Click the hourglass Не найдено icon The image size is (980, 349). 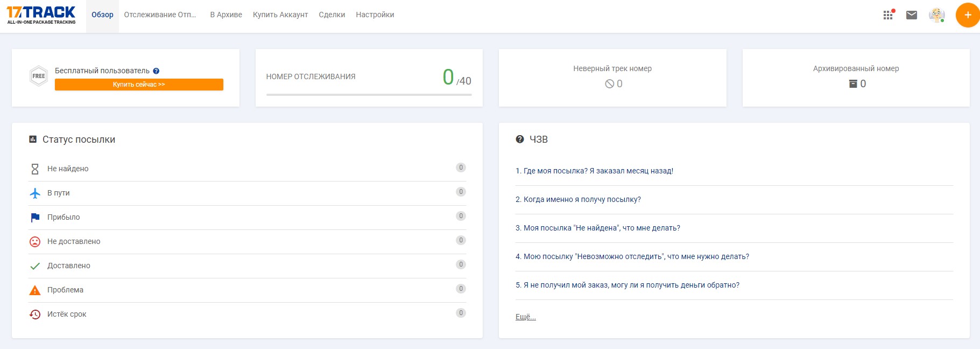coord(35,169)
